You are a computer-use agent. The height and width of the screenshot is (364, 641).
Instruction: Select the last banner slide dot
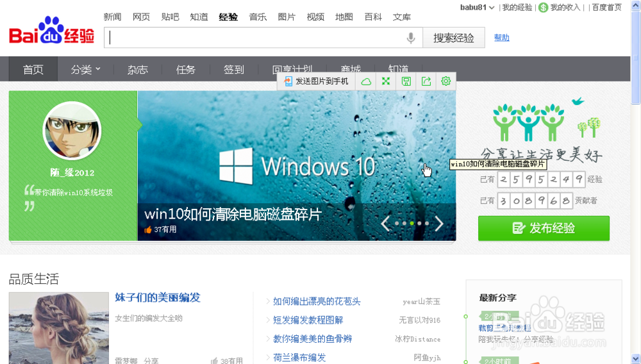[x=427, y=224]
